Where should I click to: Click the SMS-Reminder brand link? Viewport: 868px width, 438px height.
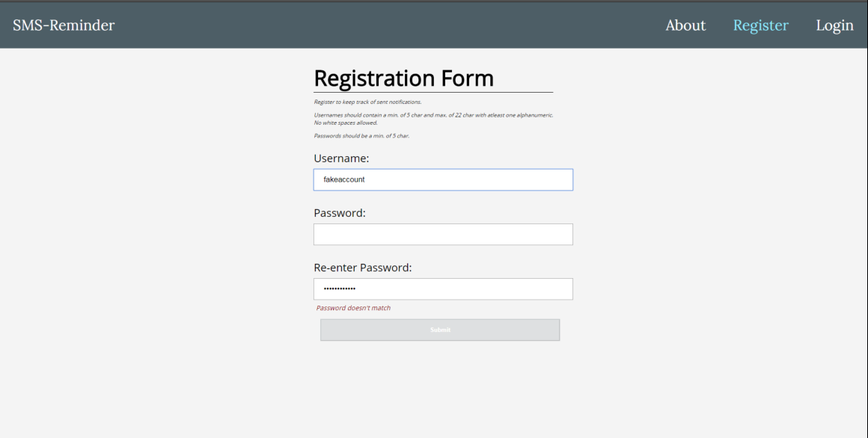pyautogui.click(x=64, y=25)
